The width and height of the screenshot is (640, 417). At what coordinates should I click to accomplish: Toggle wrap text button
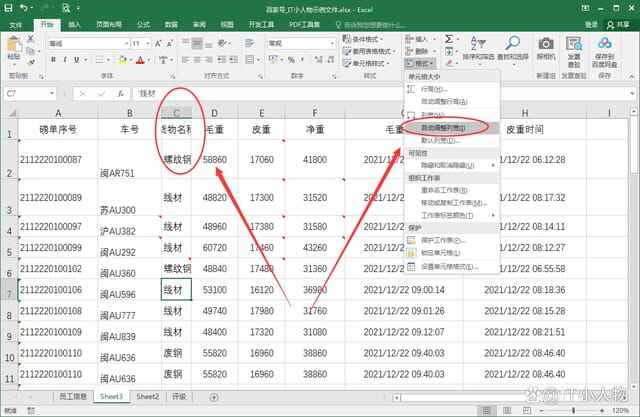pos(249,43)
